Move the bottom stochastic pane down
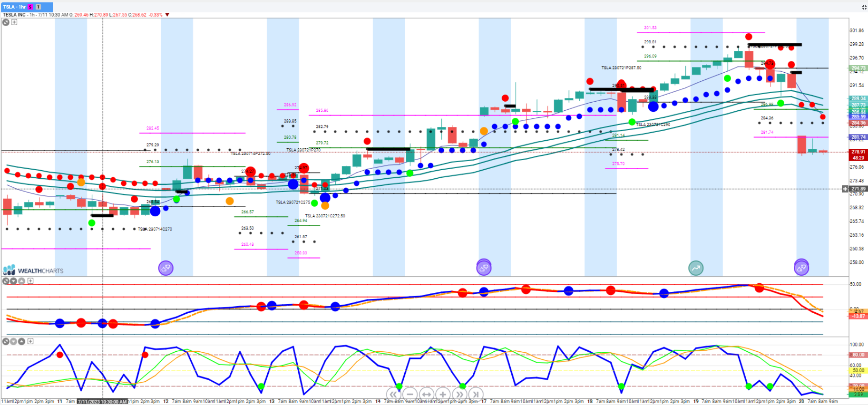Viewport: 868px width, 405px height. [14, 341]
